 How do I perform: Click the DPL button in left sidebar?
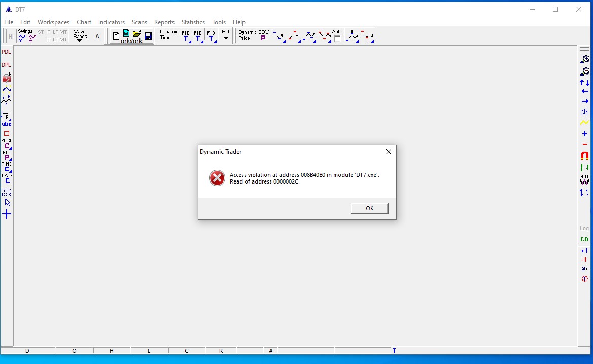click(7, 65)
